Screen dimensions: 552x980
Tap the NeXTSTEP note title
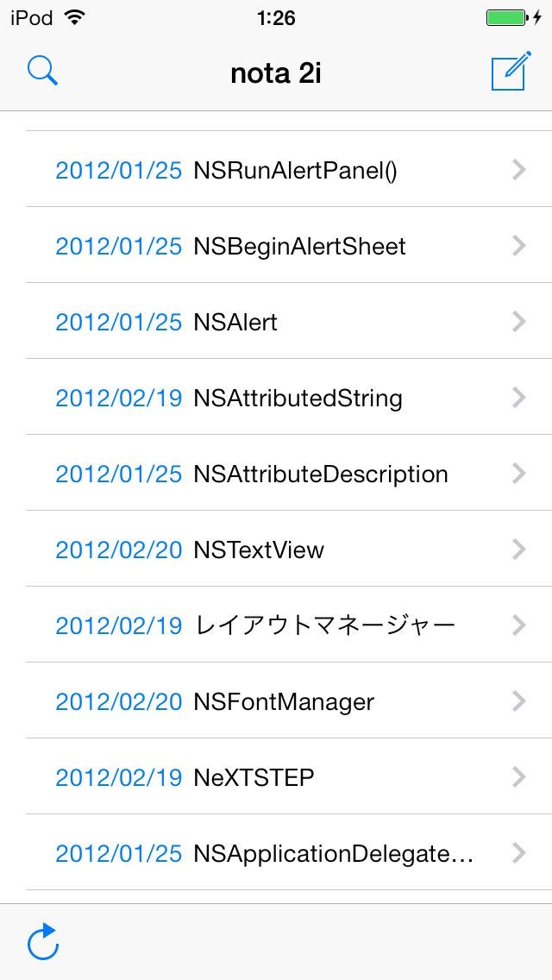[254, 777]
